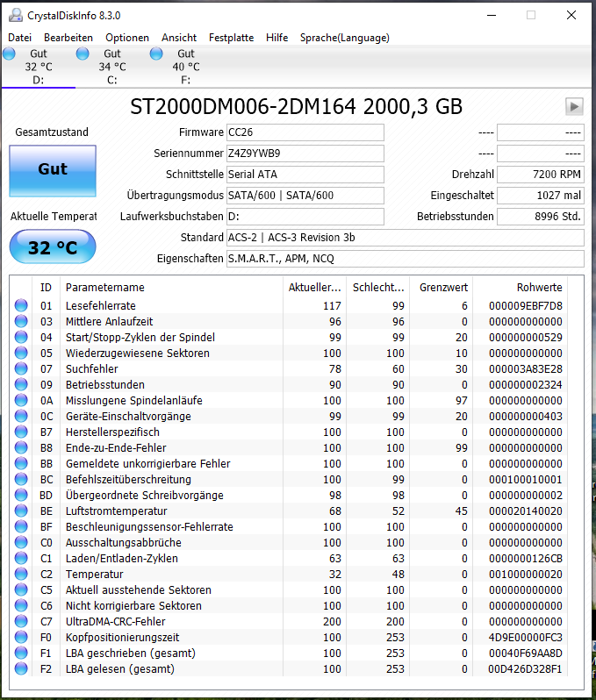
Task: Click the CrystalDiskInfo app icon in title bar
Action: [x=16, y=15]
